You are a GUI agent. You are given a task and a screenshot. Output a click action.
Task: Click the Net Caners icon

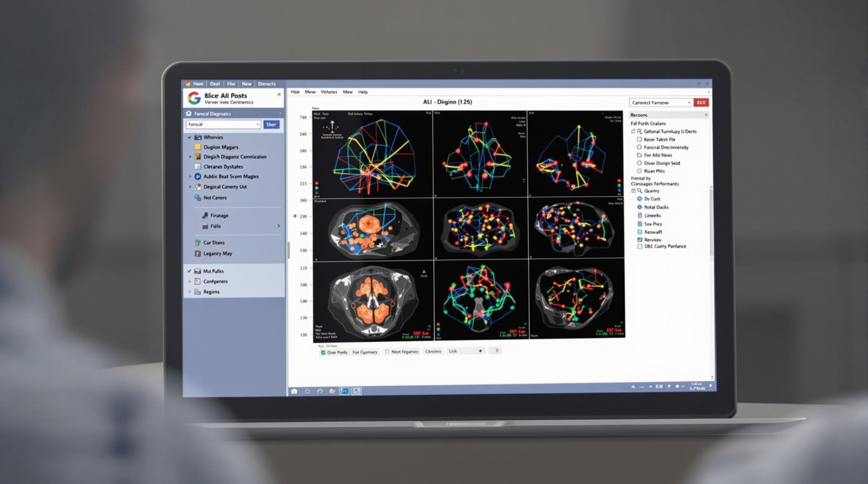(198, 198)
